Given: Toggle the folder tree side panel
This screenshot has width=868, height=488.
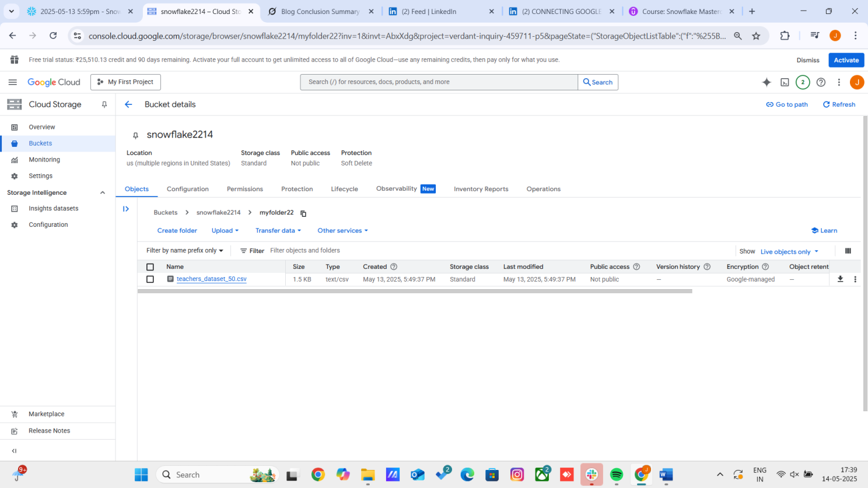Looking at the screenshot, I should pyautogui.click(x=126, y=209).
